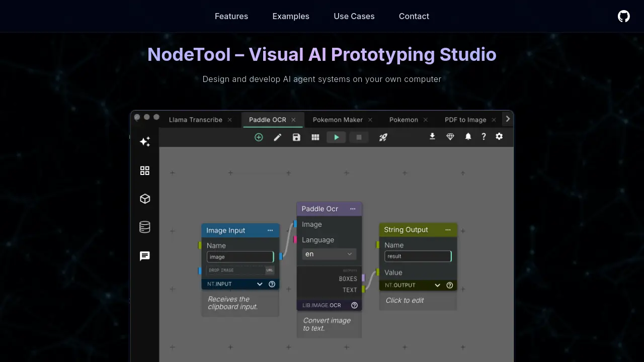The image size is (644, 362).
Task: Click the NodeTool page heading
Action: point(322,54)
